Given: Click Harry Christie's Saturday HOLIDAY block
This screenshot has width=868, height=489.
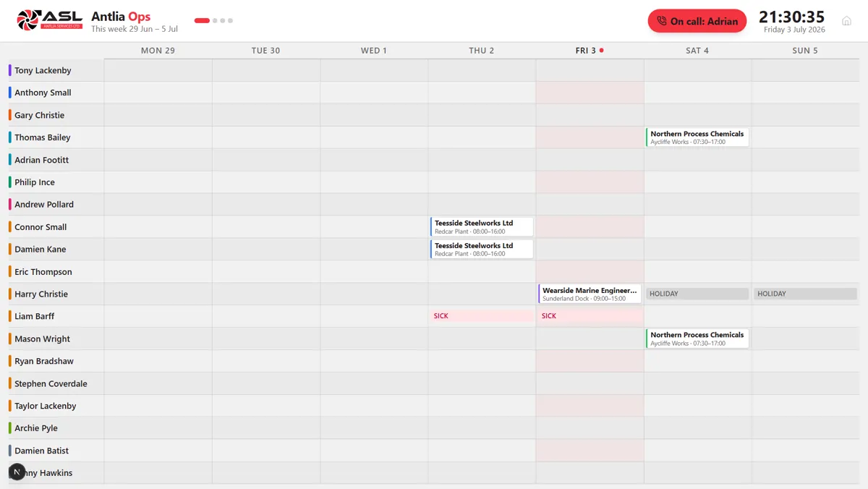Looking at the screenshot, I should 697,294.
